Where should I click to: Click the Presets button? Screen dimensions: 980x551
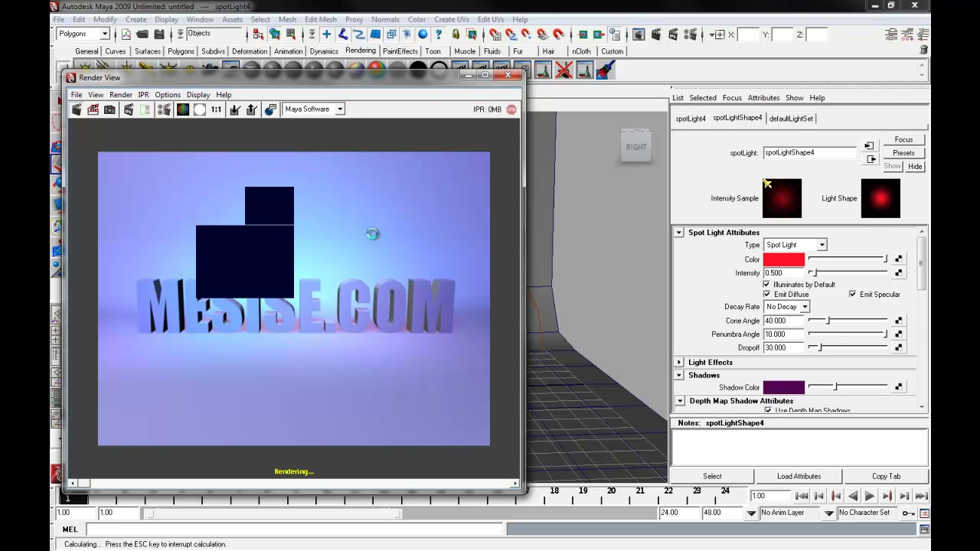[x=903, y=153]
